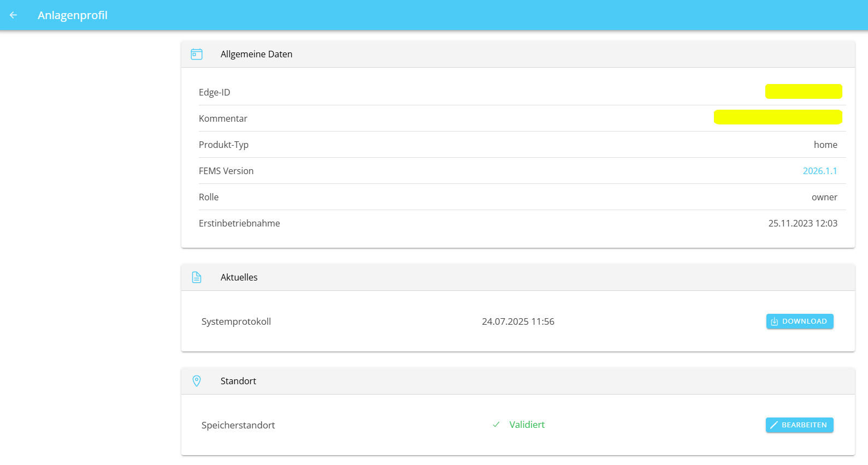This screenshot has width=868, height=465.
Task: Click the Kommentar label
Action: tap(223, 118)
